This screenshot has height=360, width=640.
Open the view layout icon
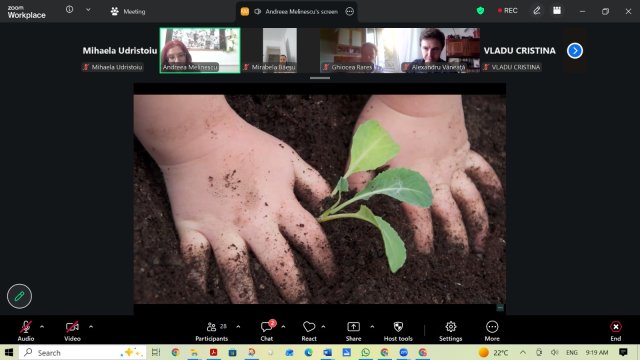557,11
